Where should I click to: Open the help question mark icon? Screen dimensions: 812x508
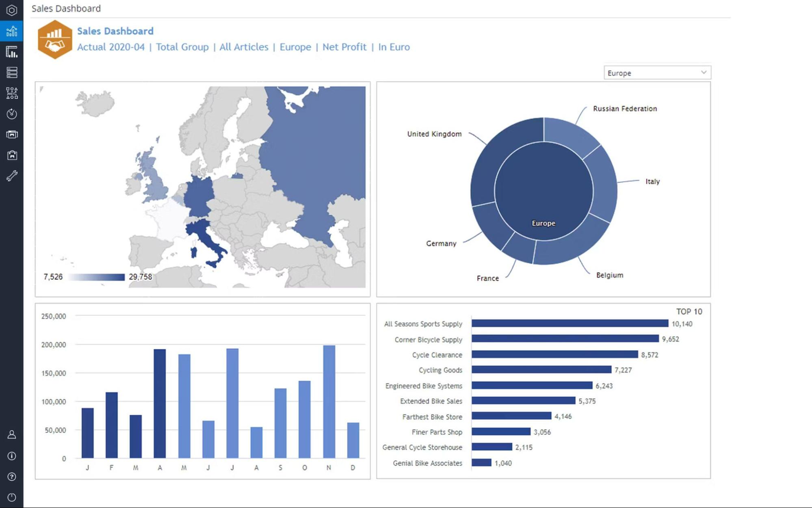click(12, 477)
